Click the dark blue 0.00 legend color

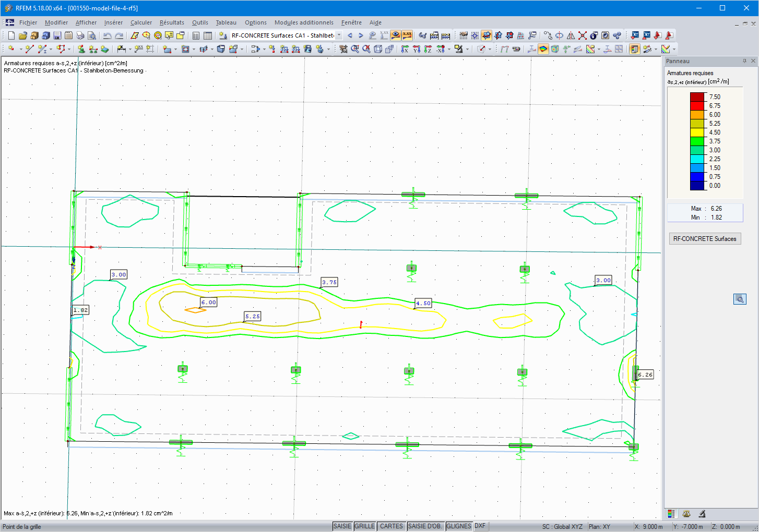(697, 186)
